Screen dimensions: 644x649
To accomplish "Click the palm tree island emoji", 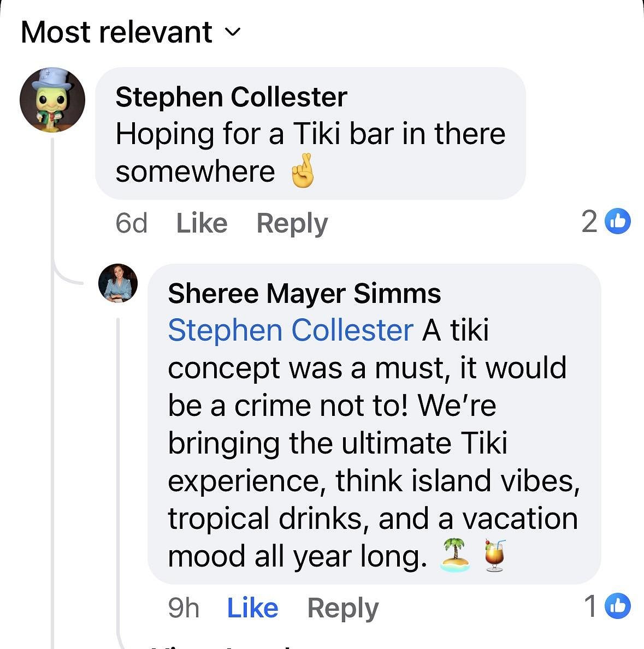I will pyautogui.click(x=455, y=556).
